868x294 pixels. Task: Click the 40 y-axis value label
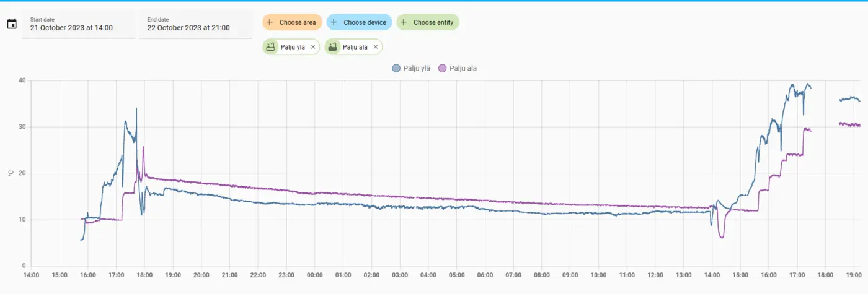pyautogui.click(x=22, y=80)
